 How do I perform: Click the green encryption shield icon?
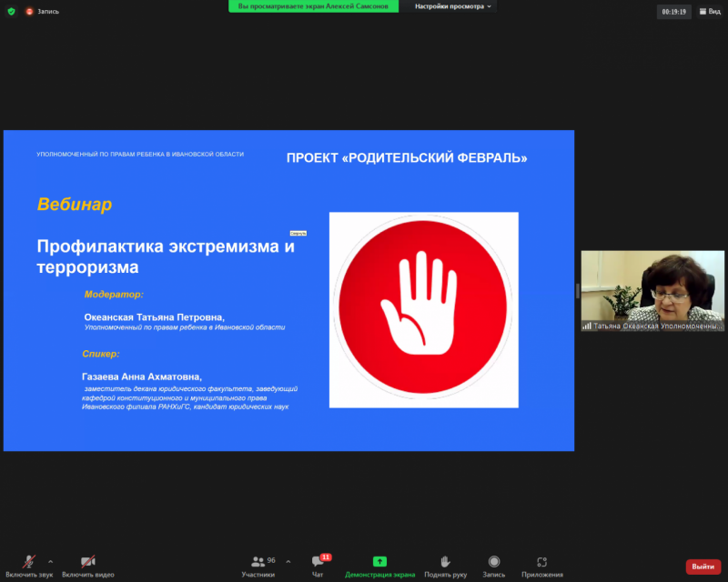tap(11, 12)
